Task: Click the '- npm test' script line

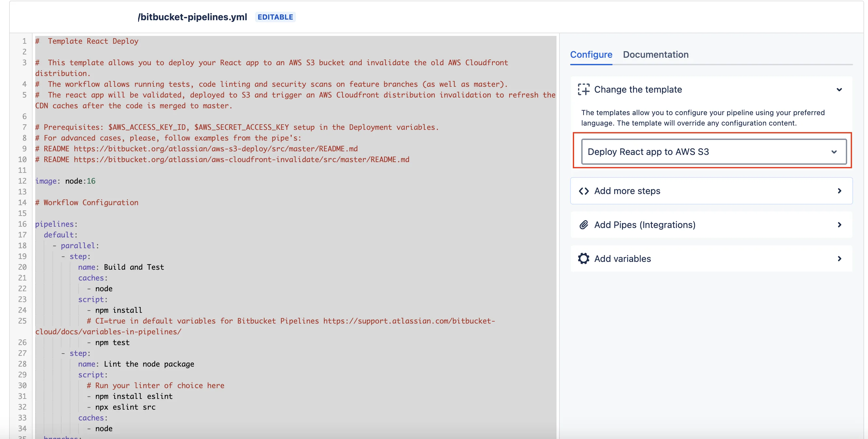Action: 108,342
